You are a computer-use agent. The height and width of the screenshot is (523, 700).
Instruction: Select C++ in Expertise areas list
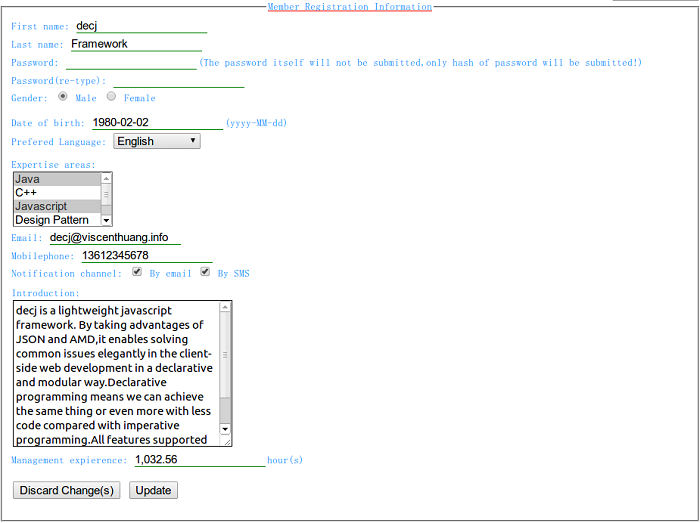coord(57,193)
